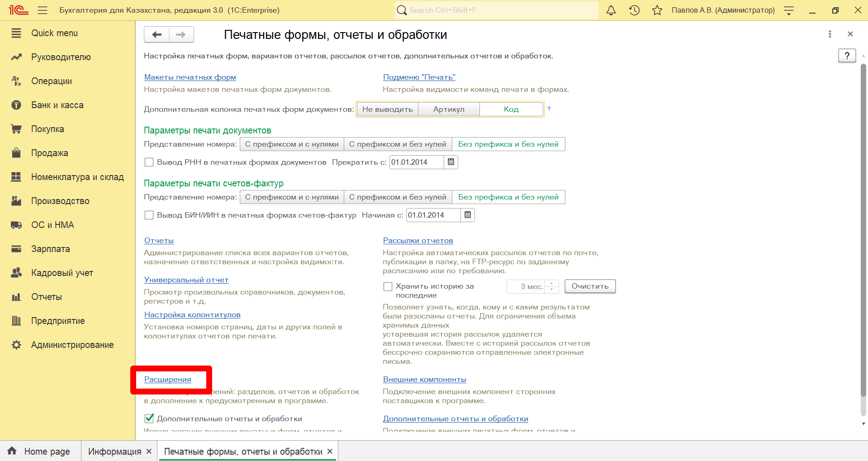Screen dimensions: 868x461
Task: Click the Номенклатура и склад icon
Action: (x=16, y=177)
